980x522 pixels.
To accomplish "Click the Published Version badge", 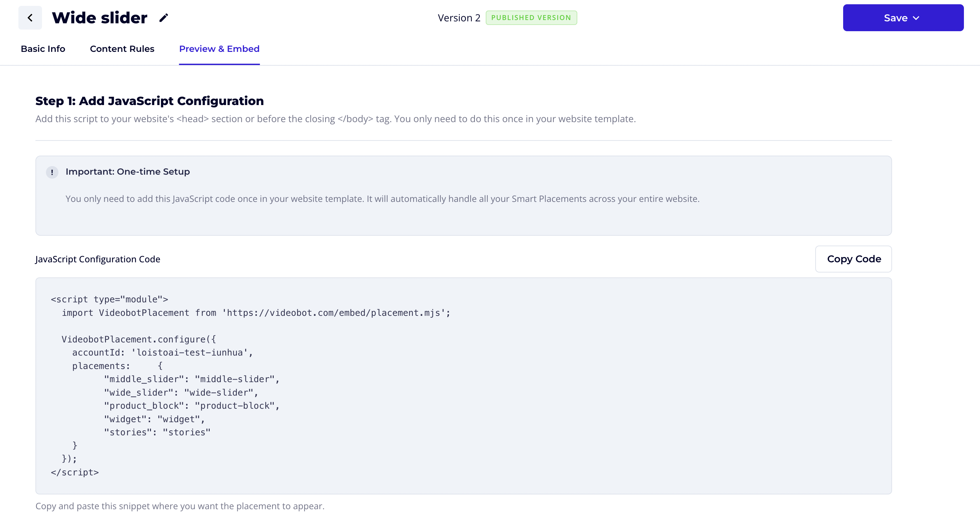I will 531,18.
